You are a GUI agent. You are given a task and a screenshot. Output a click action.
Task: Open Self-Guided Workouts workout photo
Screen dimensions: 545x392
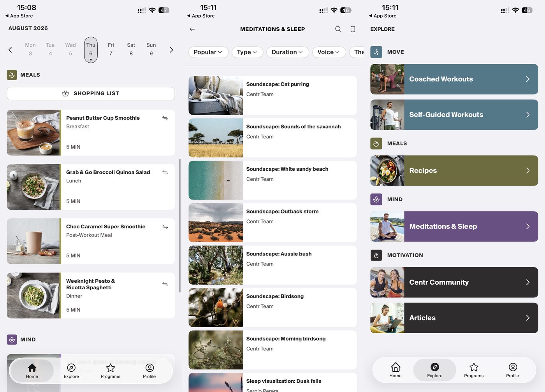(x=387, y=115)
